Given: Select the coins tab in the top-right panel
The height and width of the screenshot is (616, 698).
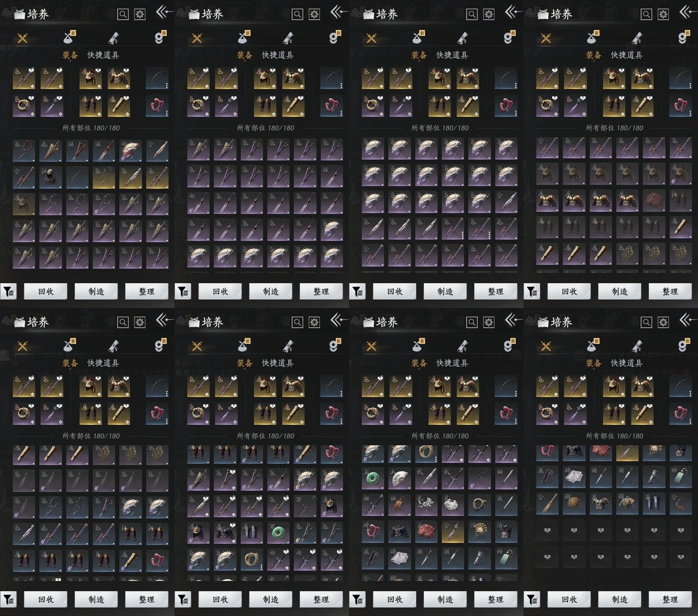Looking at the screenshot, I should tap(683, 38).
